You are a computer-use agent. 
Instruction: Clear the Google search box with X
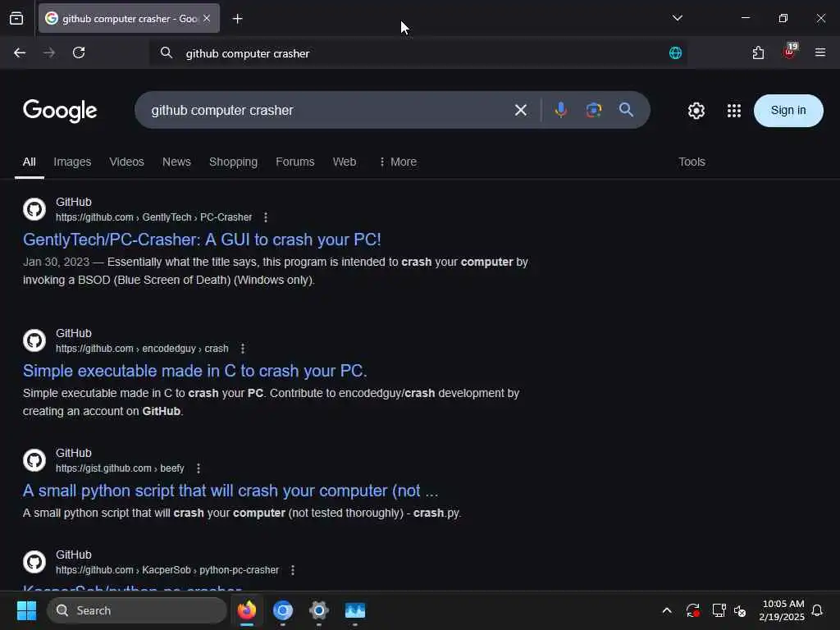520,111
